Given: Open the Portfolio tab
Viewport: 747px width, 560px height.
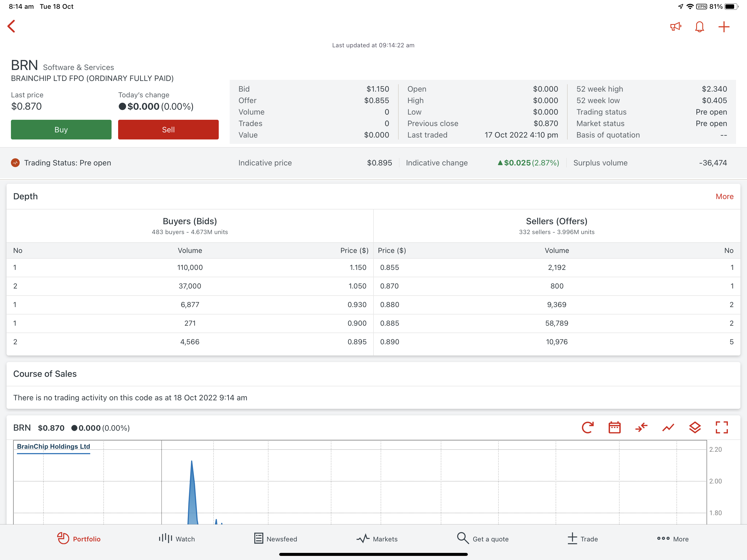Looking at the screenshot, I should pyautogui.click(x=79, y=539).
